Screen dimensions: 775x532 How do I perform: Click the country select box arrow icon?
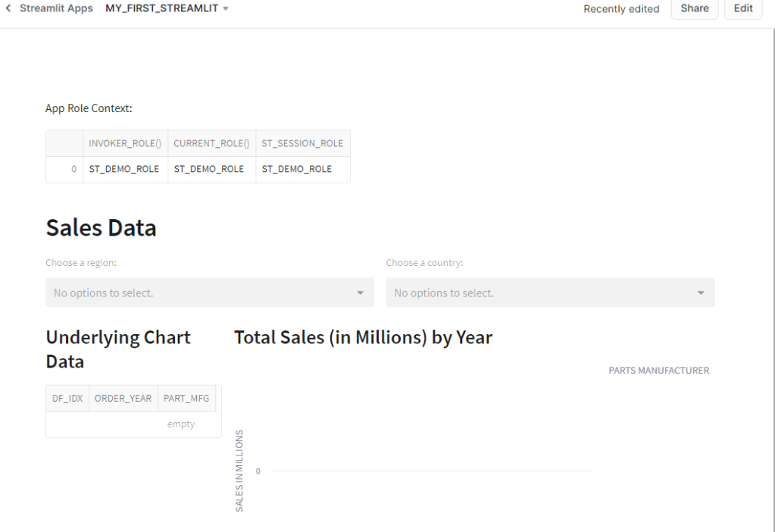pos(701,293)
